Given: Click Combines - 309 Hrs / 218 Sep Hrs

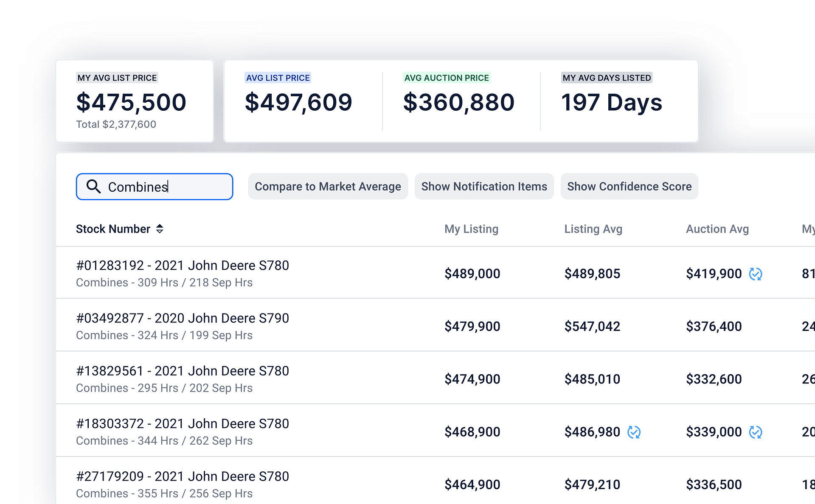Looking at the screenshot, I should (164, 283).
